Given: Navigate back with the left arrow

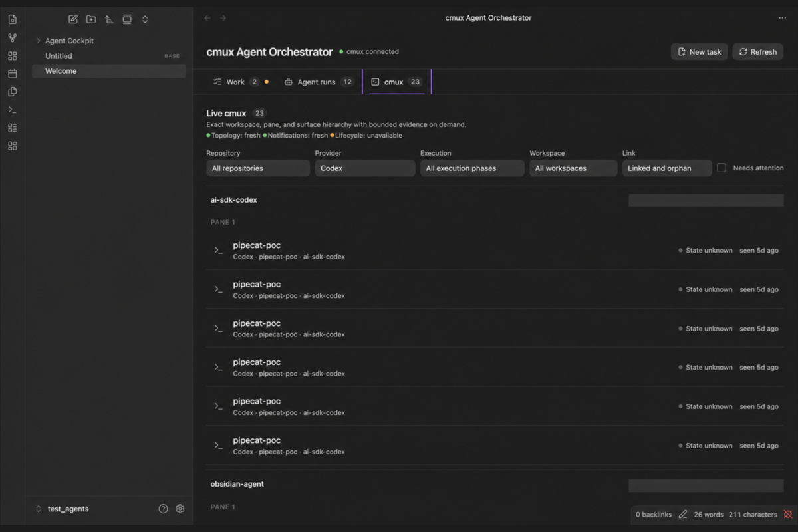Looking at the screenshot, I should pos(207,18).
